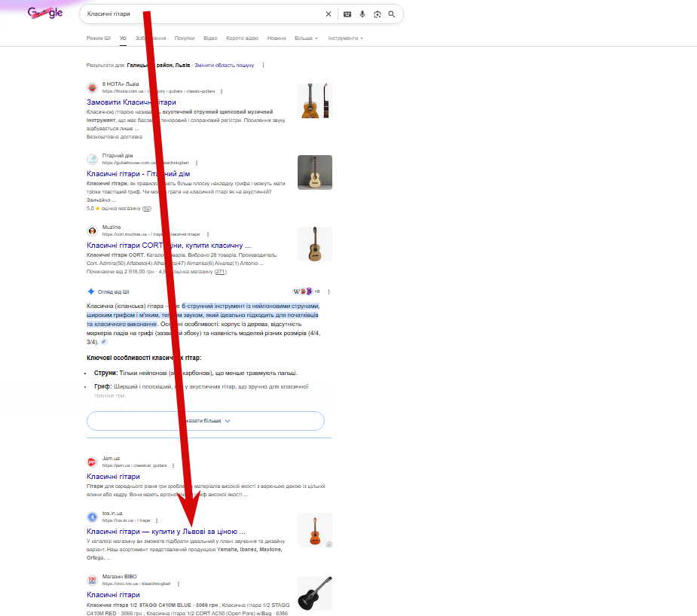Viewport: 697px width, 616px height.
Task: Open Гітарний дім guitar thumbnail
Action: (315, 172)
